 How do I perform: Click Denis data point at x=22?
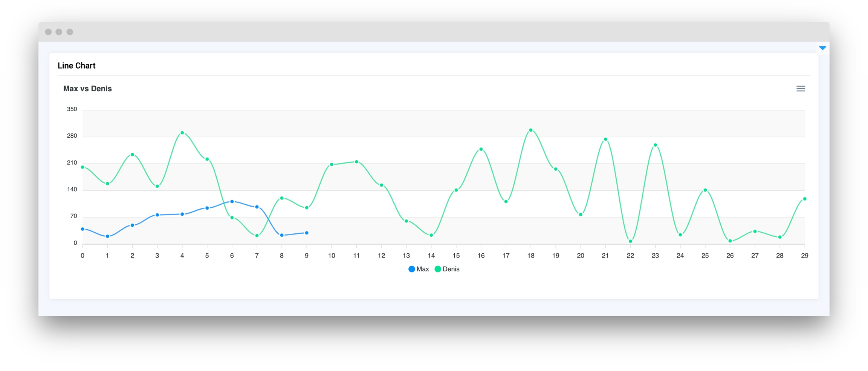630,241
